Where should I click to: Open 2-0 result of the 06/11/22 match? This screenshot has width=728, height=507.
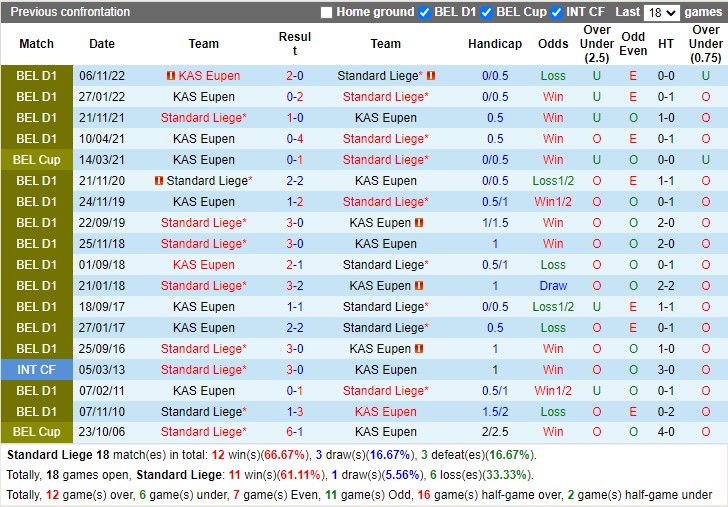click(295, 76)
